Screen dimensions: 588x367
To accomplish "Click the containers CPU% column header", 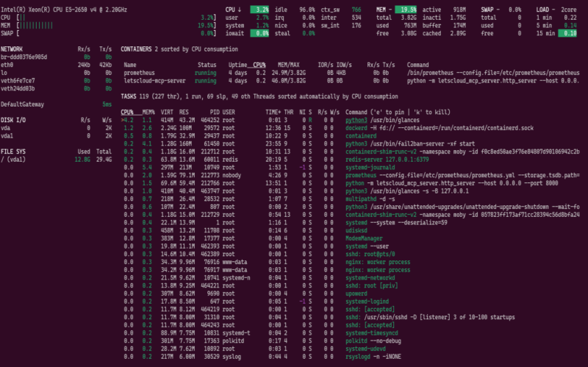I will point(259,65).
